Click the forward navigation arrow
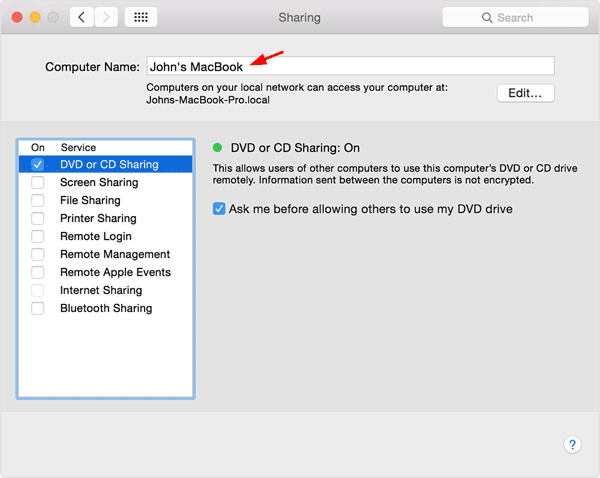 click(105, 17)
